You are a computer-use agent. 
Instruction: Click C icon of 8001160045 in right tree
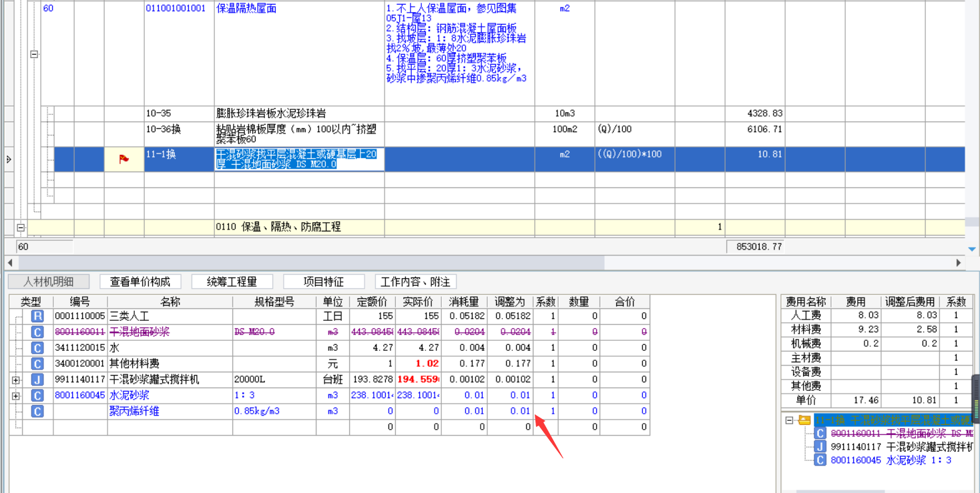(820, 460)
